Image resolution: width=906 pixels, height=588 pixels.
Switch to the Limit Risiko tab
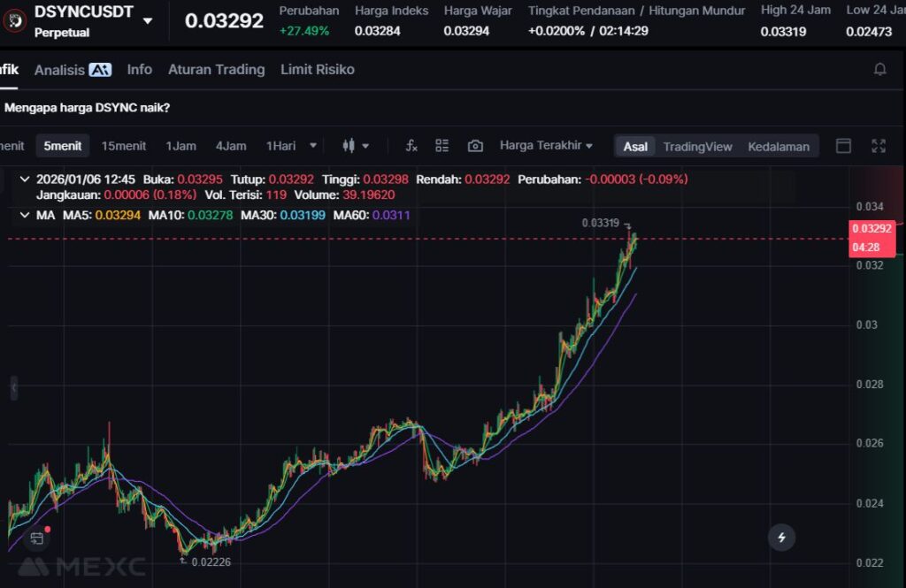[x=317, y=69]
